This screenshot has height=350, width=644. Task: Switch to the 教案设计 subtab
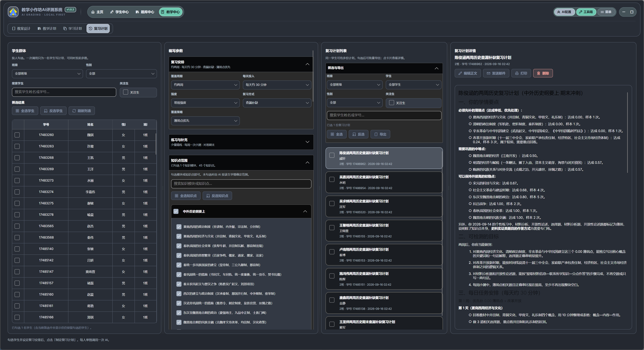coord(21,28)
